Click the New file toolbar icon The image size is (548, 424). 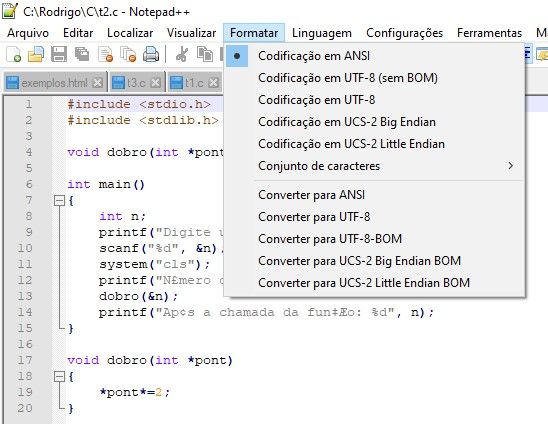click(14, 55)
